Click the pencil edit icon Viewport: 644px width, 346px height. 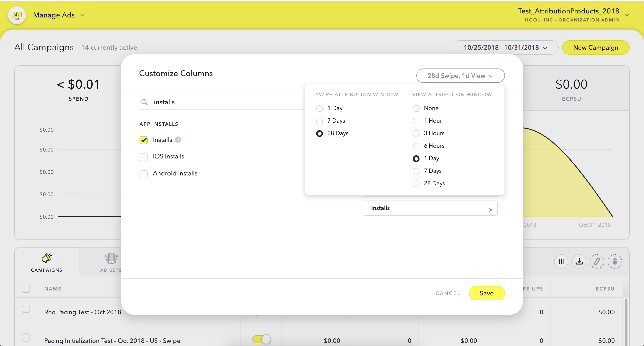[597, 261]
